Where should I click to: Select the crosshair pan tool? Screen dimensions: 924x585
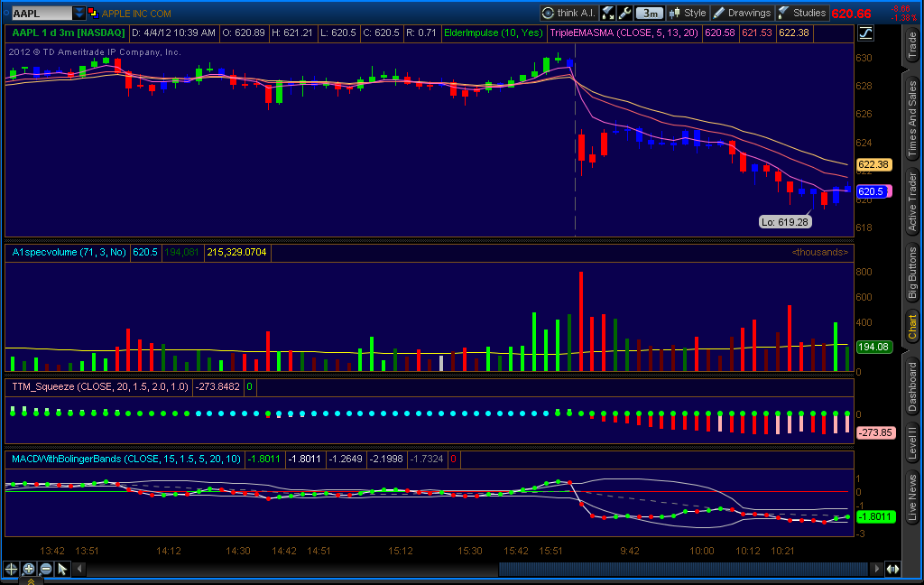(x=11, y=569)
